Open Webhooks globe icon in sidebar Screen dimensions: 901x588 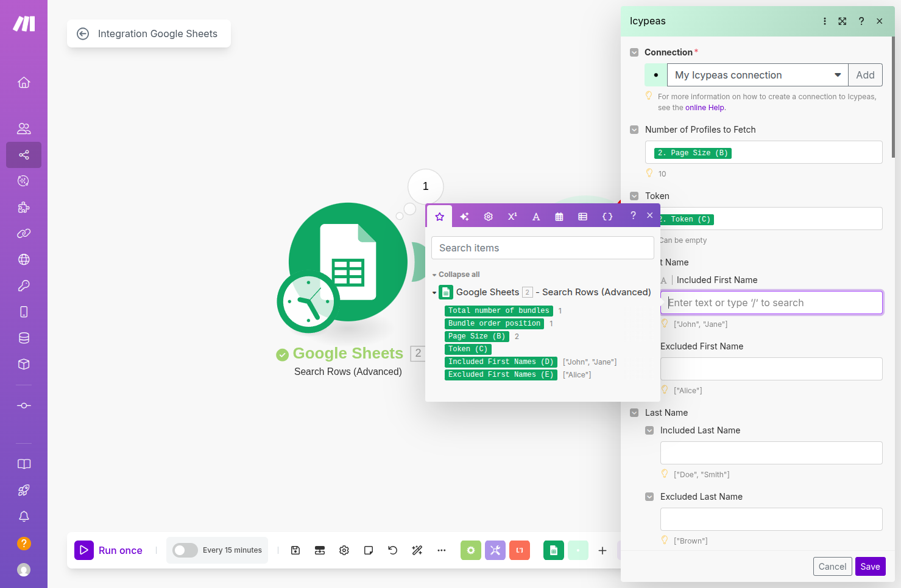tap(24, 259)
